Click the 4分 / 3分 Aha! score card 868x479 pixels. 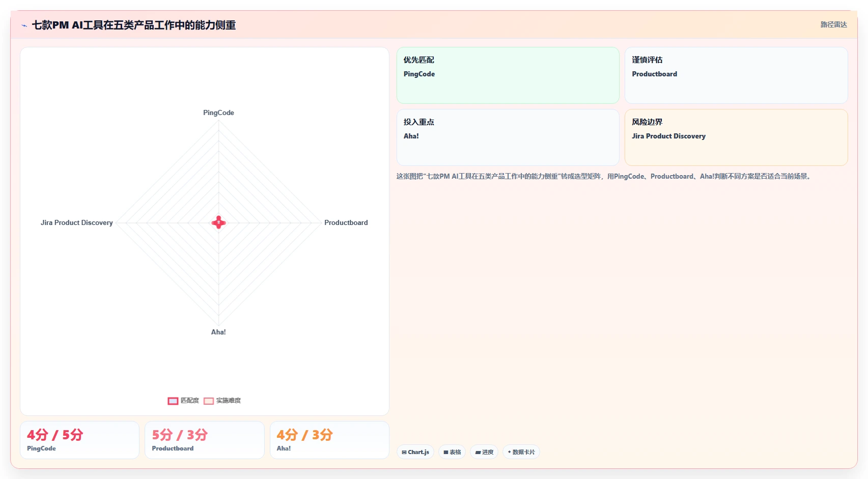(329, 440)
